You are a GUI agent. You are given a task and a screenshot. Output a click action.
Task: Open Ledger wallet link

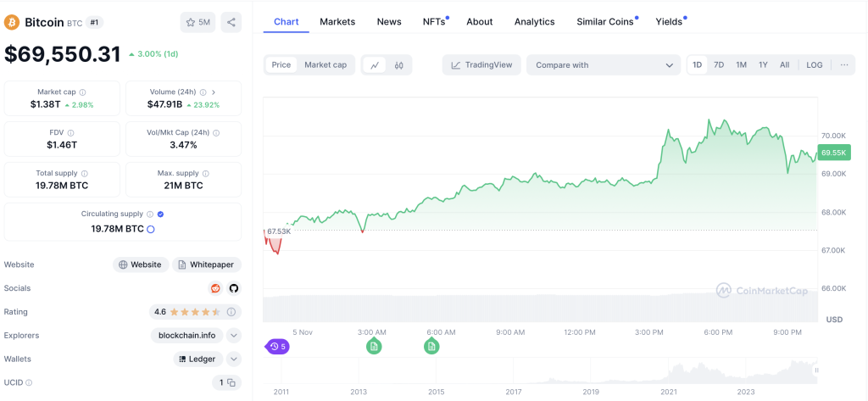click(x=198, y=359)
